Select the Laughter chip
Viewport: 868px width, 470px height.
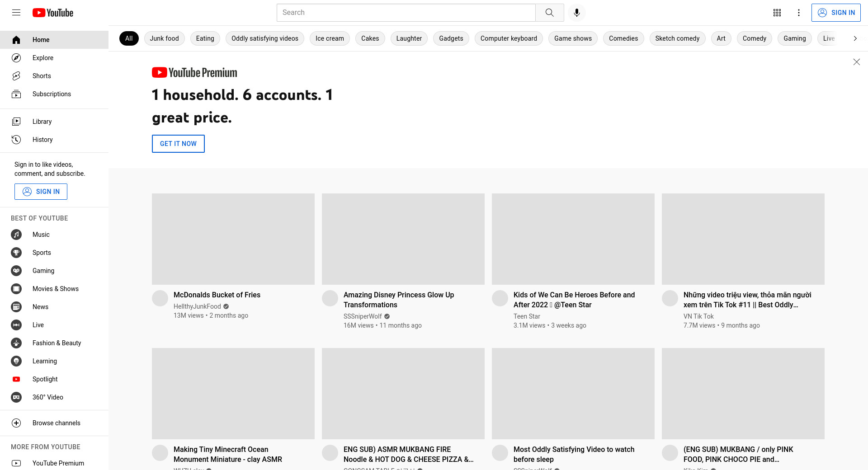pos(409,38)
